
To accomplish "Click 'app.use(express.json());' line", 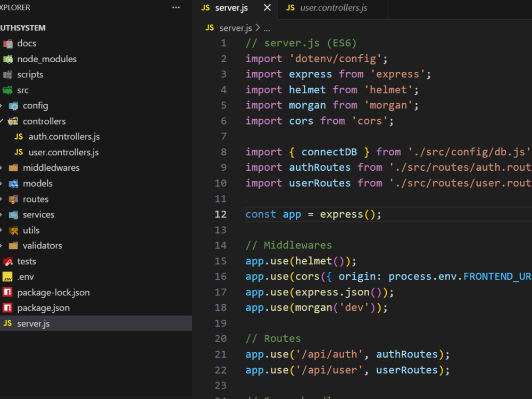I will click(320, 292).
